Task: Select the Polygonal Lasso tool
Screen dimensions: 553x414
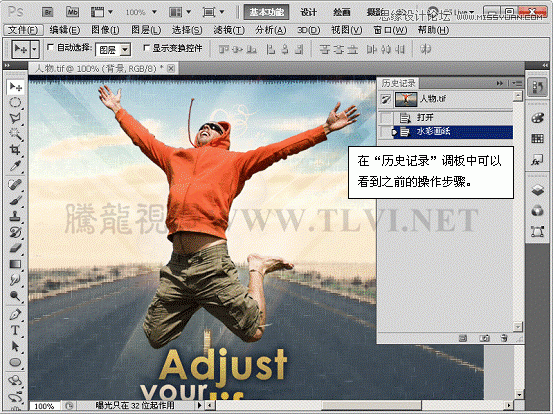Action: tap(16, 118)
